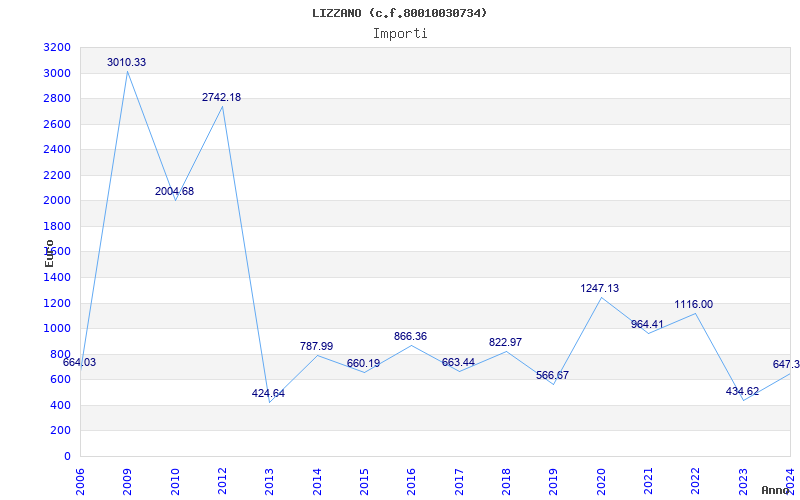
Task: Select the 2742.18 peak value label
Action: 221,97
